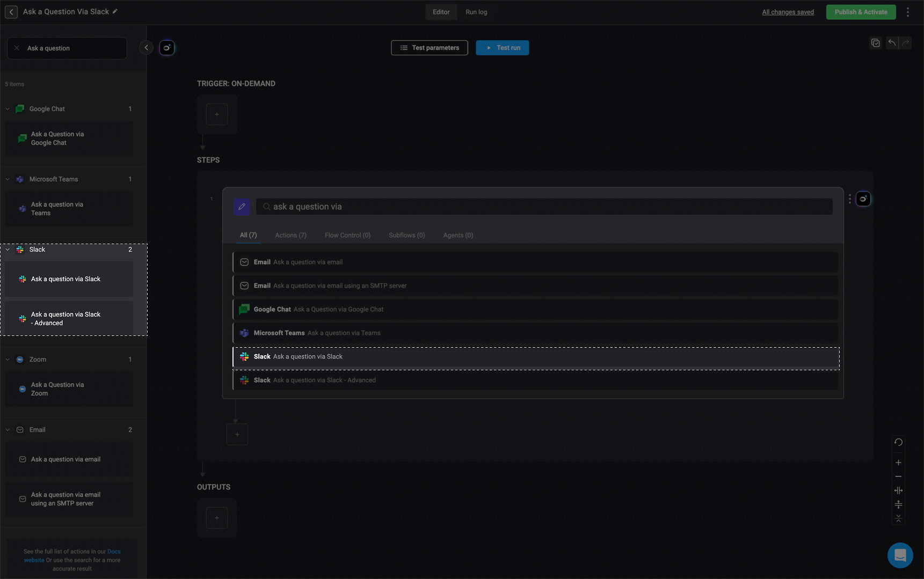This screenshot has height=579, width=924.
Task: Click the 'ask a question via' step search field
Action: click(544, 207)
